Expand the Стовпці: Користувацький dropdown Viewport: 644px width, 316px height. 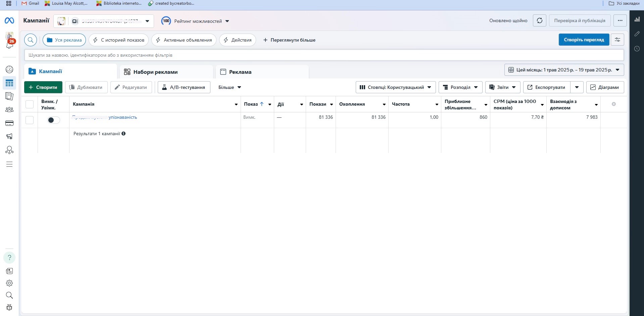click(396, 87)
